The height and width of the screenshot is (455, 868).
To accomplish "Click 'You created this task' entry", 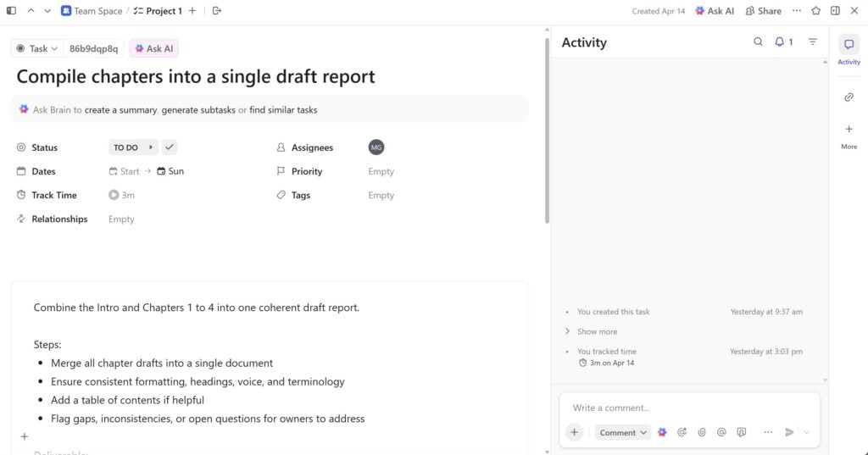I will coord(614,312).
